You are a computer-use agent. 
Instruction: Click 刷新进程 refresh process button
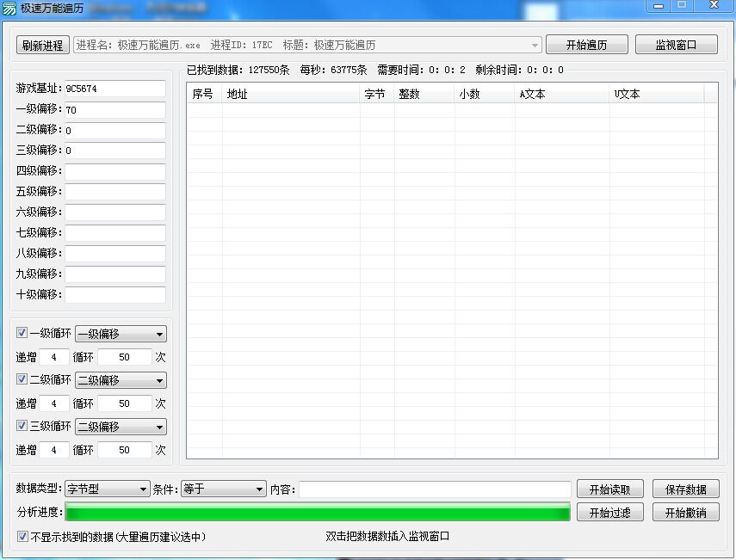click(x=43, y=46)
